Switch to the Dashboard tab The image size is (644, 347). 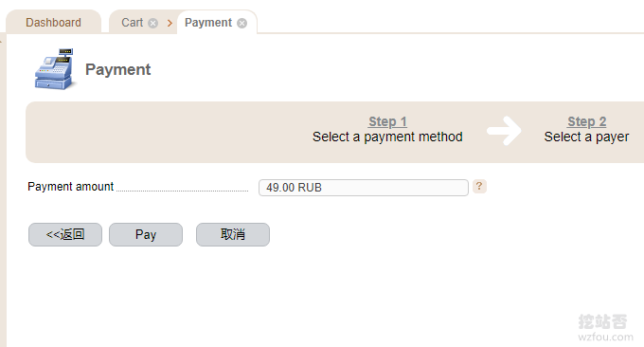pyautogui.click(x=53, y=22)
